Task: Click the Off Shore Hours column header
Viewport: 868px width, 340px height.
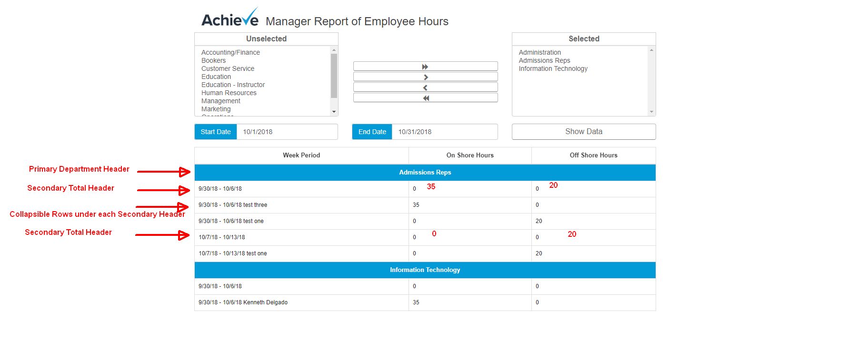Action: point(593,155)
